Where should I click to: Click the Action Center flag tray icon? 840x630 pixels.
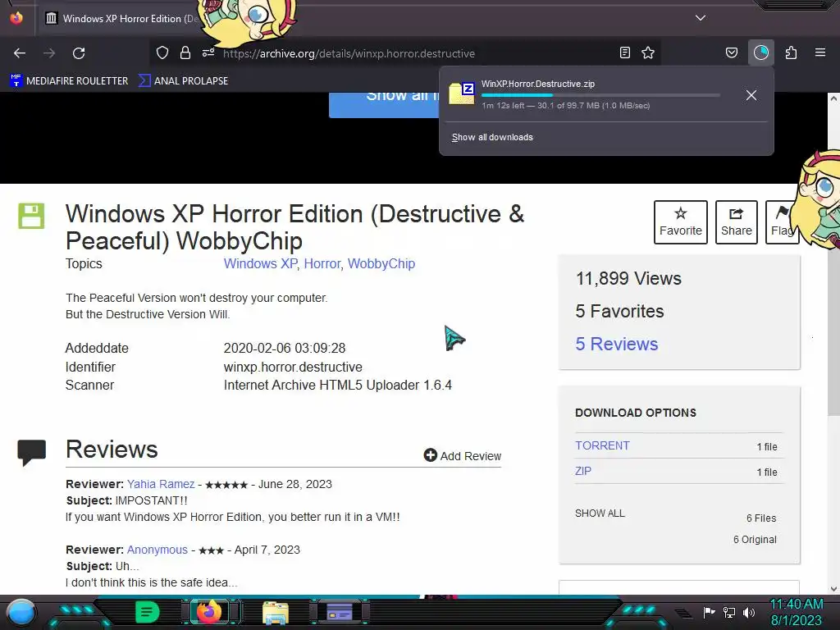point(709,612)
